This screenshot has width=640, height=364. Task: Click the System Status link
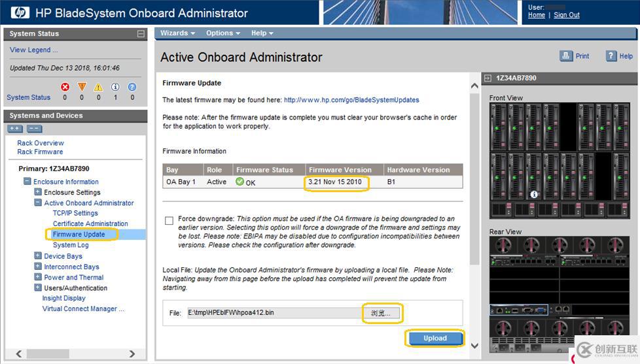click(x=29, y=97)
